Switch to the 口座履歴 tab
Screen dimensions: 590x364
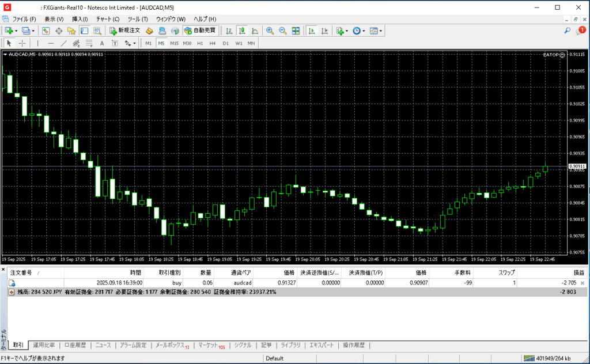[75, 345]
